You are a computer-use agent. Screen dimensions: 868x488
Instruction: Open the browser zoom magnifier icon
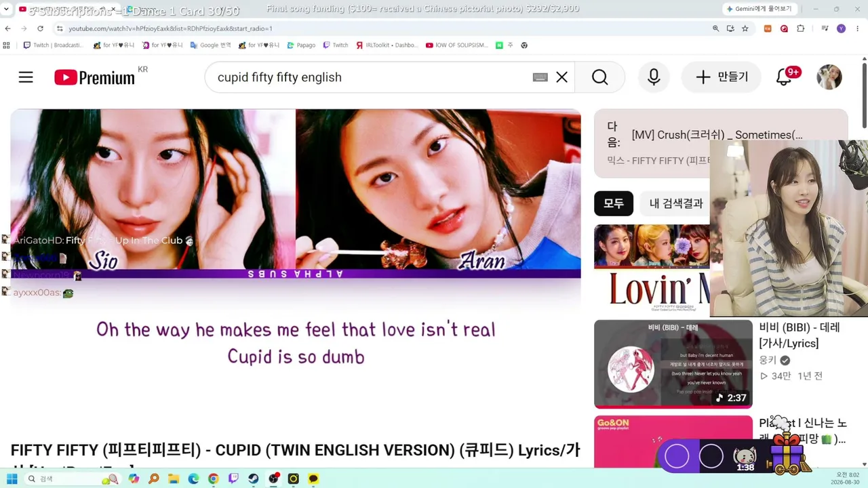[x=715, y=28]
